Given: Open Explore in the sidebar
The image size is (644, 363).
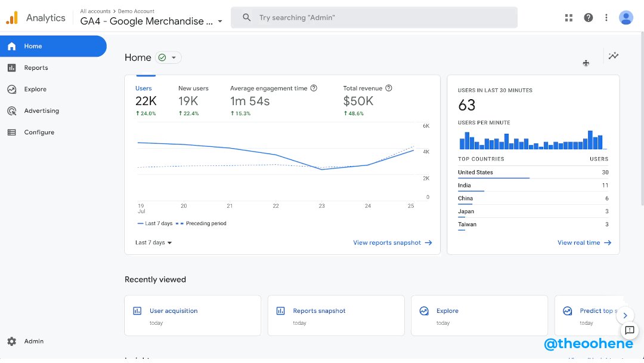Looking at the screenshot, I should coord(54,89).
